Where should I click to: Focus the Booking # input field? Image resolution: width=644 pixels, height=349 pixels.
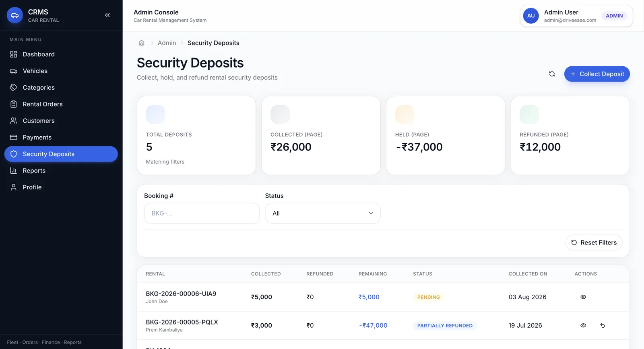(202, 213)
